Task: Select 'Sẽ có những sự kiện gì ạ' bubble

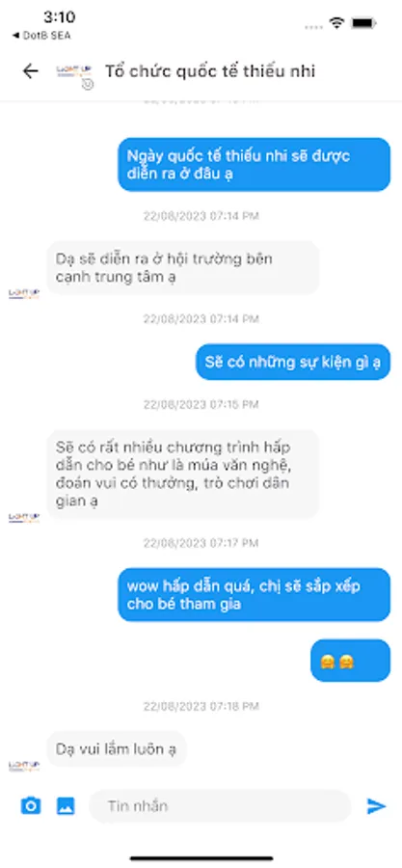Action: point(293,362)
